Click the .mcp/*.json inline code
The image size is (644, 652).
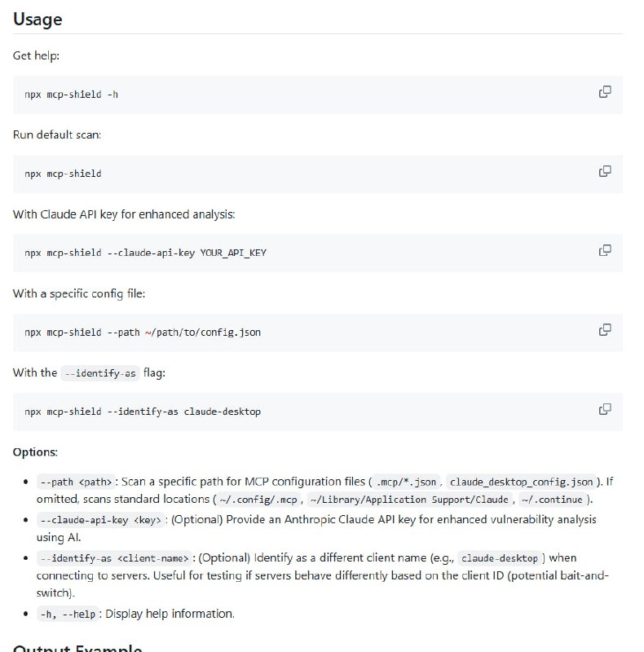pos(405,482)
